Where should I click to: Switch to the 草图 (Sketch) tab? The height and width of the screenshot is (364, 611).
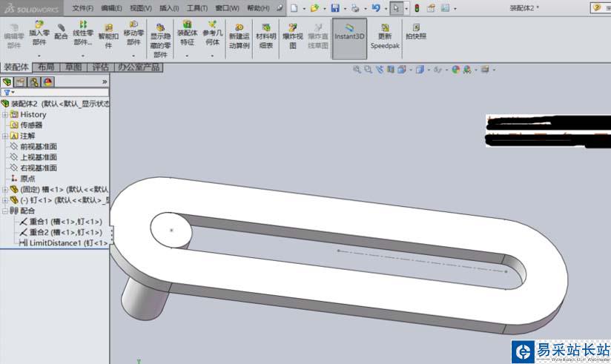[x=73, y=67]
